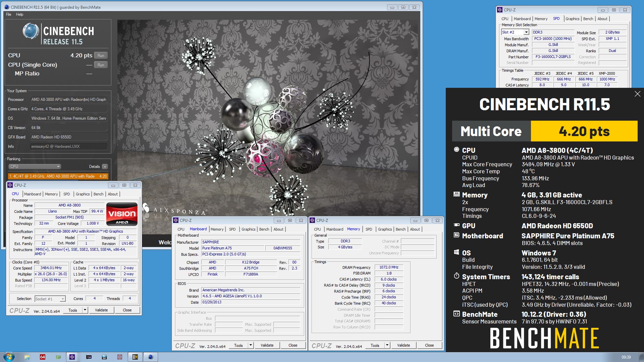
Task: Open the purple CPU-Z taskbar icon
Action: click(x=72, y=357)
